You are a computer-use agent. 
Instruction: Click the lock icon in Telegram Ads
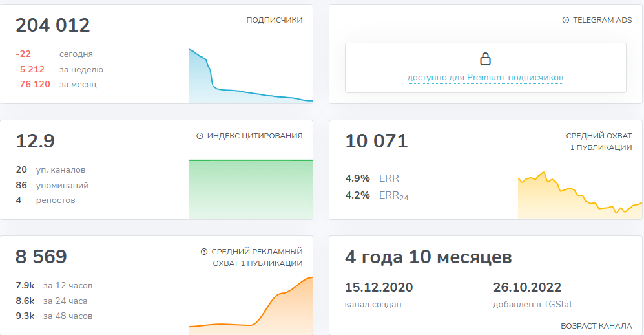(x=485, y=59)
